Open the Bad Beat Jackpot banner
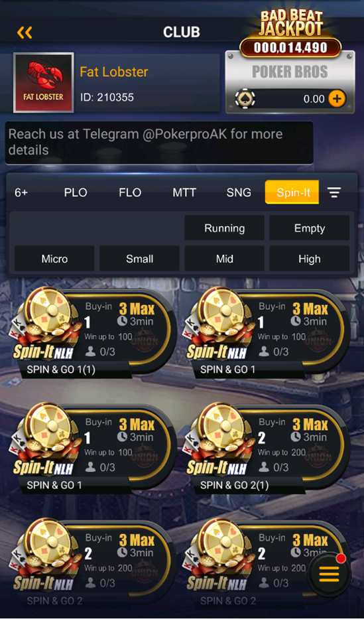 pos(290,34)
